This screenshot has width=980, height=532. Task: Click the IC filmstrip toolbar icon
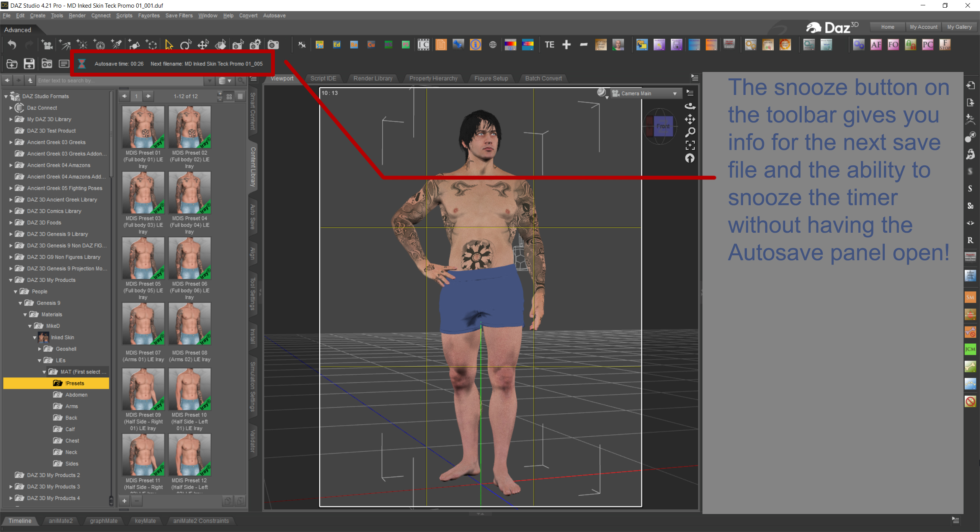click(423, 45)
